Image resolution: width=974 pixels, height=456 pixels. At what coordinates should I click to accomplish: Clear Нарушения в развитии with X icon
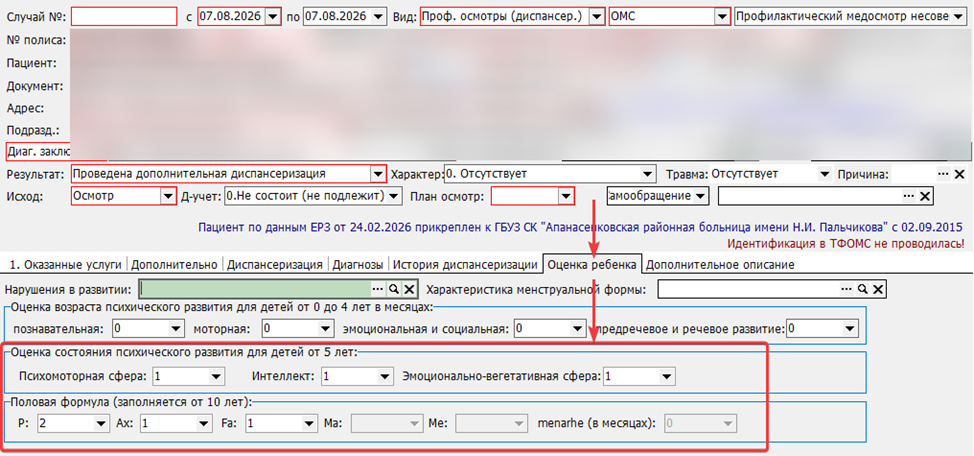(x=409, y=290)
